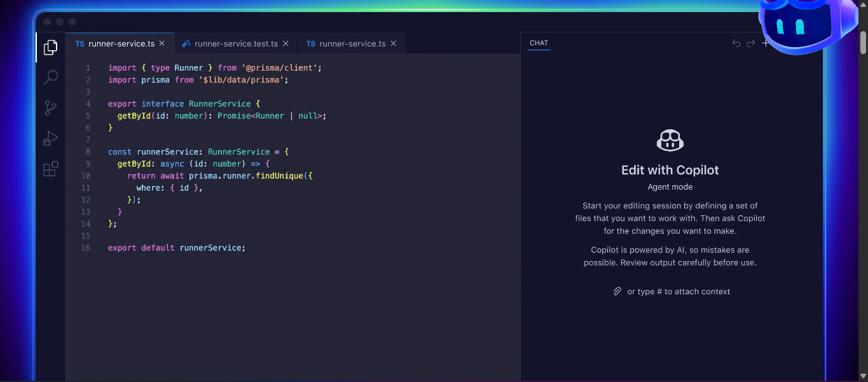Click the browser page vertical scrollbar thumb
This screenshot has width=868, height=382.
863,43
